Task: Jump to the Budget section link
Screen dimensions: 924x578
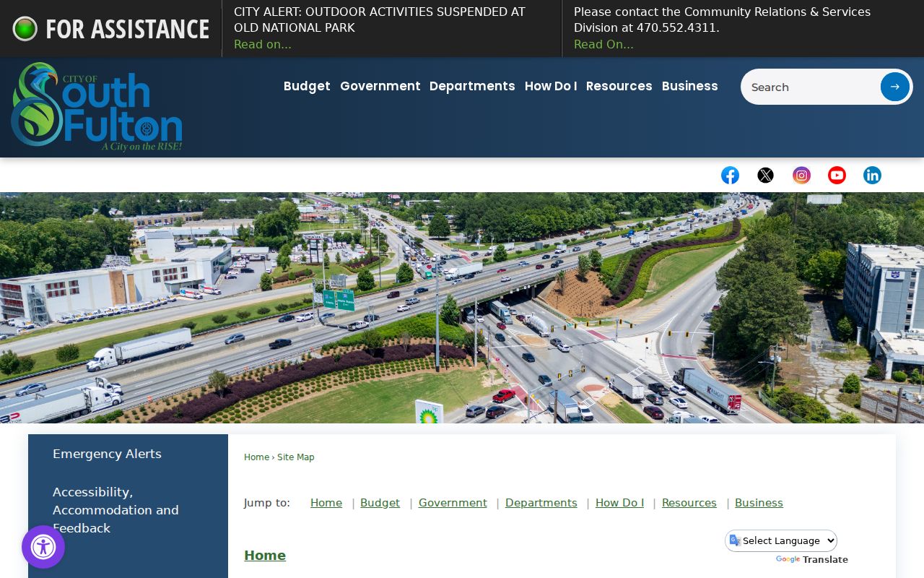Action: click(380, 503)
